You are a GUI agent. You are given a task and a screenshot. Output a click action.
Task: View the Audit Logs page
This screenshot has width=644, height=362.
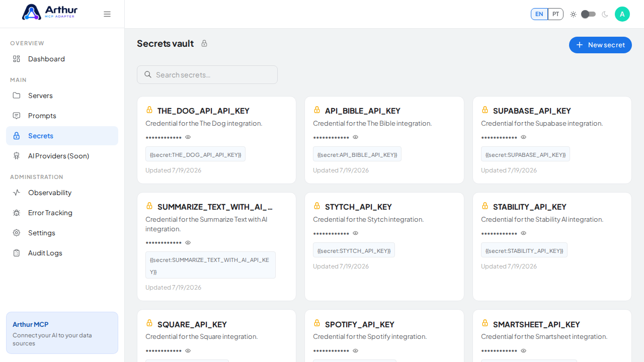62,253
